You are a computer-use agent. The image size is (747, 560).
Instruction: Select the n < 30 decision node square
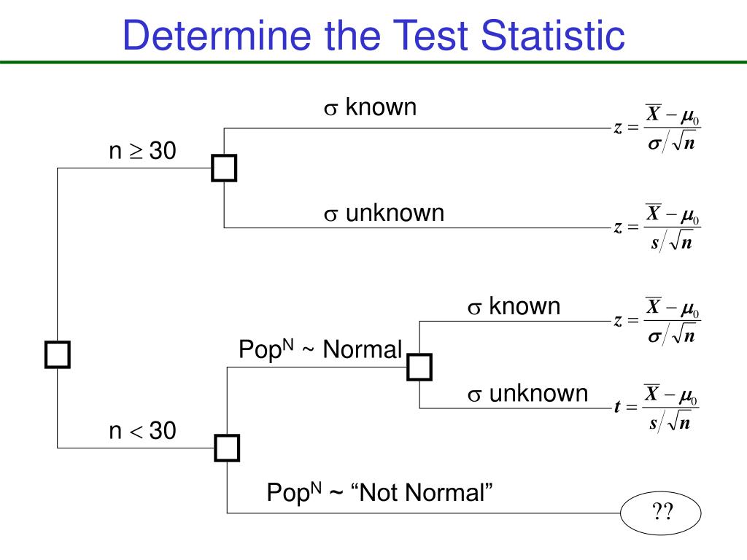227,448
